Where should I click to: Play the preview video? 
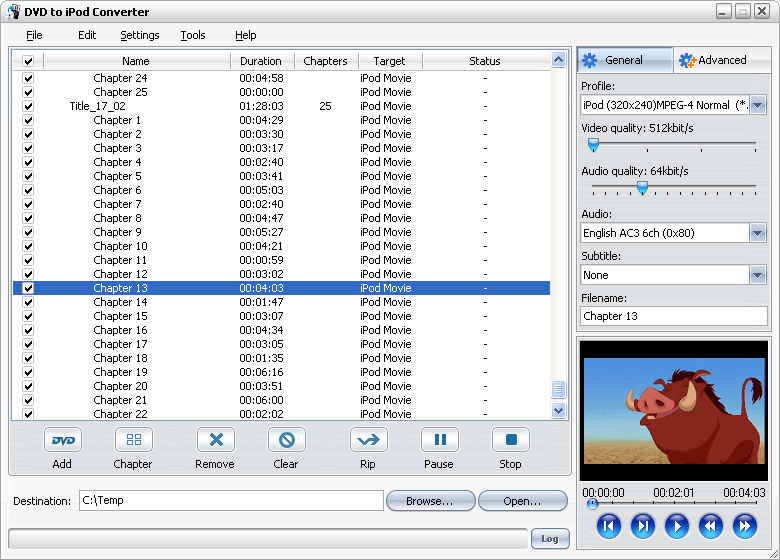pyautogui.click(x=677, y=526)
